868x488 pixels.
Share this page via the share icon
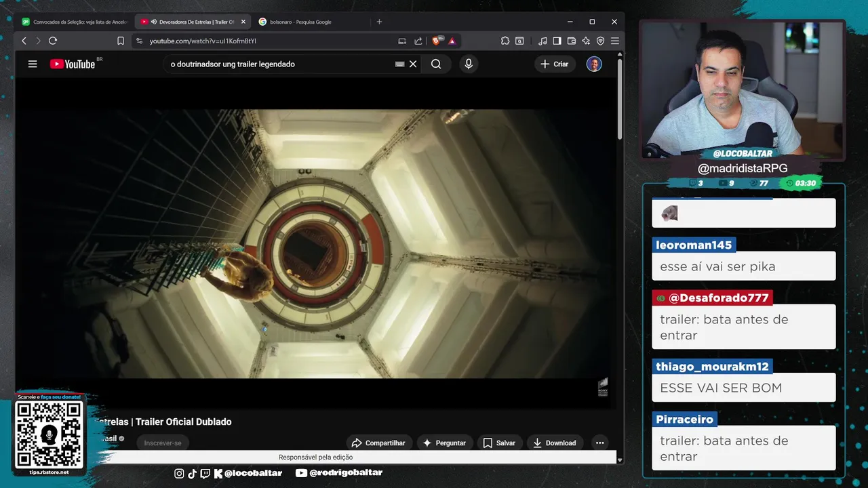click(418, 41)
